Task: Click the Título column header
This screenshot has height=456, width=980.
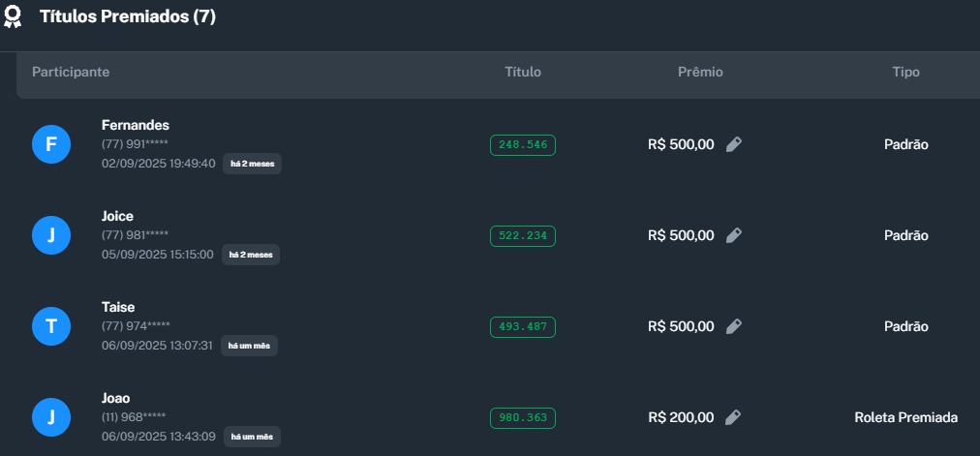Action: point(523,73)
